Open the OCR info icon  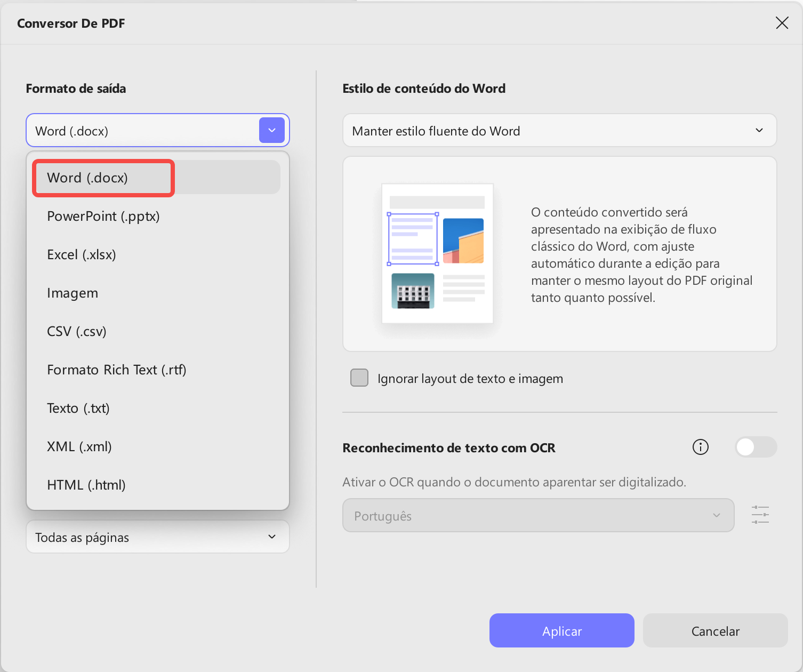700,447
